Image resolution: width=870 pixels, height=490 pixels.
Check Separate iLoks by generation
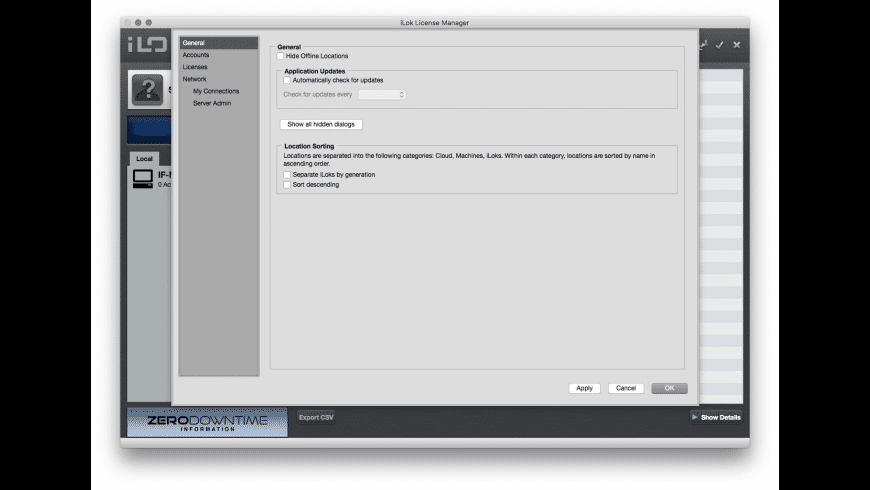(287, 175)
